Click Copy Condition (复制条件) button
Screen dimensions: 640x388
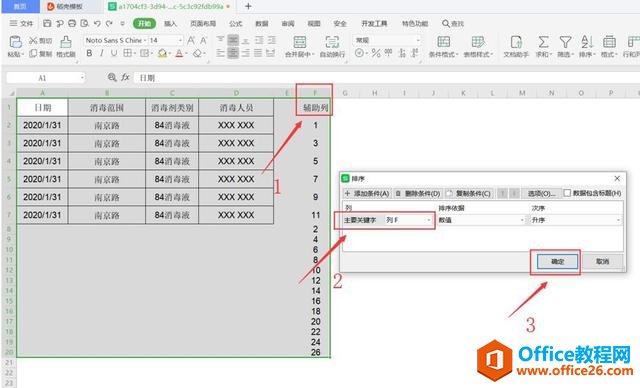pos(469,193)
